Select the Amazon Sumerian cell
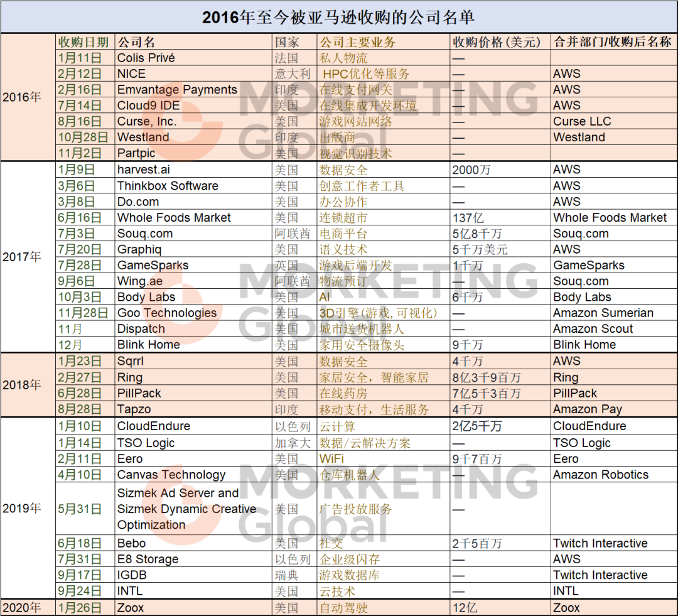This screenshot has height=616, width=678. pos(614,313)
